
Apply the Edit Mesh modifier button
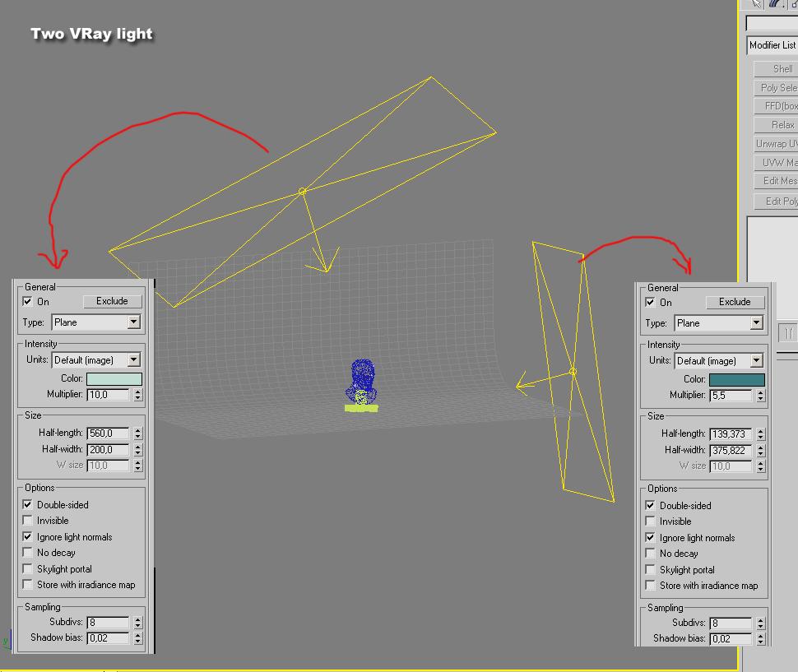click(x=776, y=181)
